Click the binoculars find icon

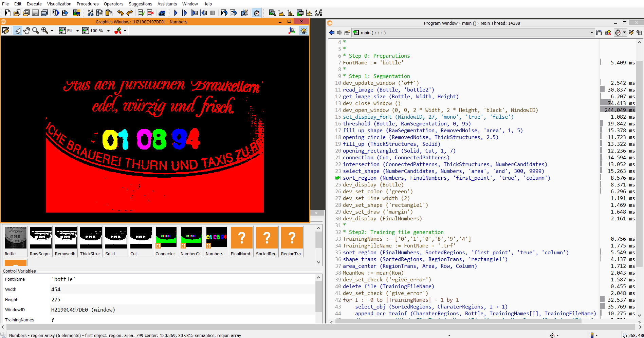coord(162,13)
